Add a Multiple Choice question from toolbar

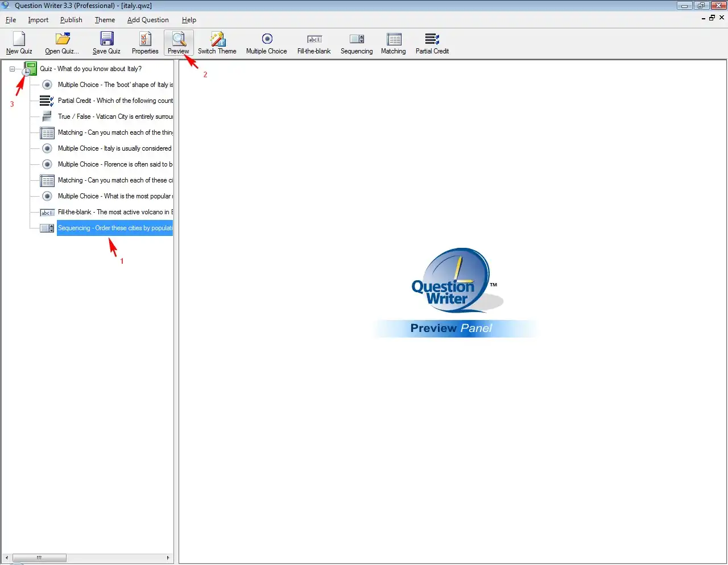click(x=267, y=39)
